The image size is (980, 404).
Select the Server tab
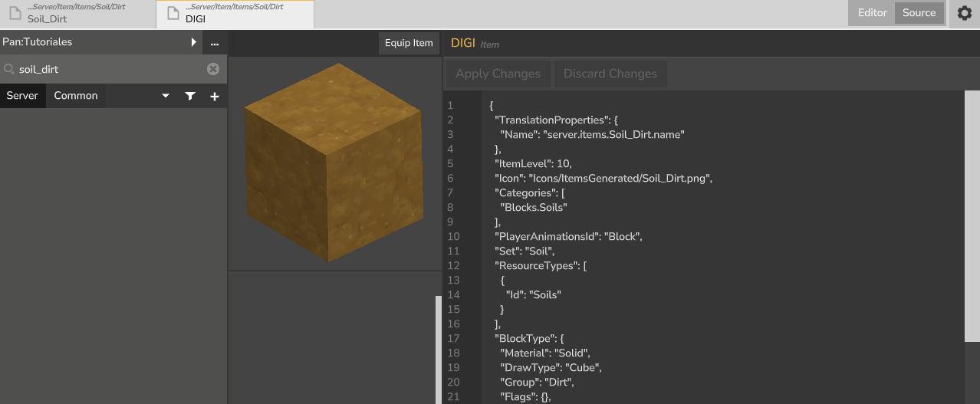point(22,96)
